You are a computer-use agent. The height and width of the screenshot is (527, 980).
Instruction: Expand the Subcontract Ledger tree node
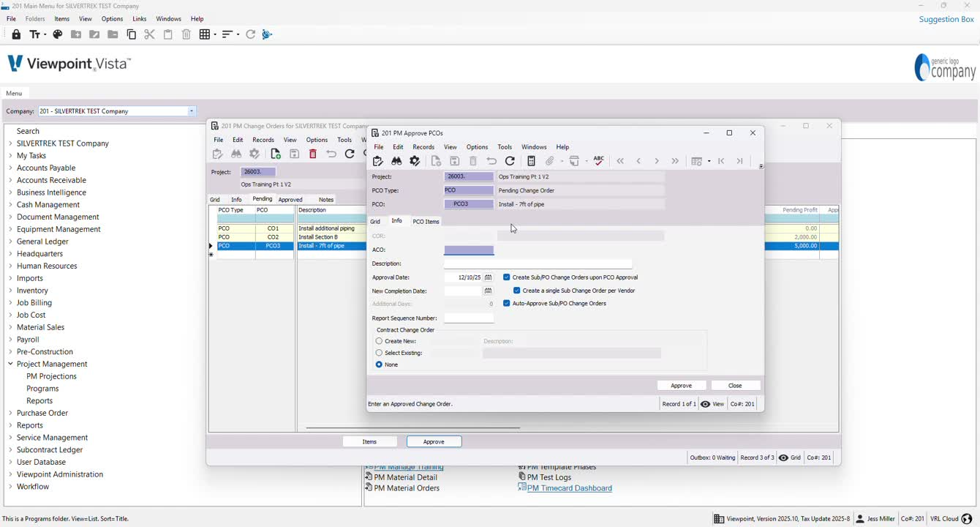(x=10, y=450)
